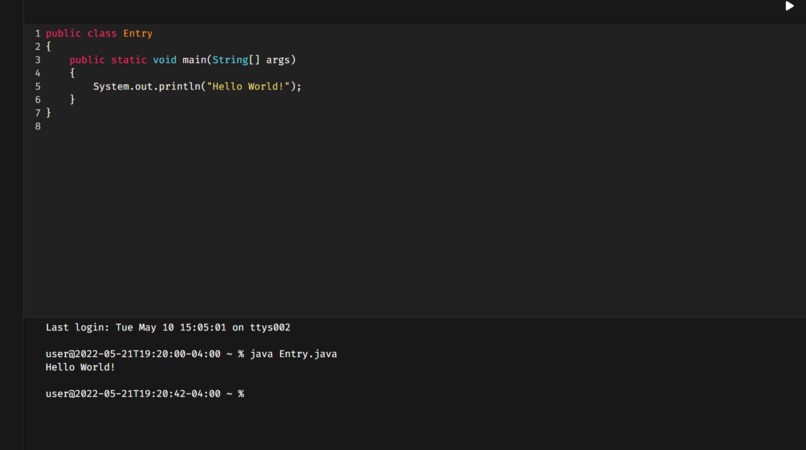This screenshot has height=450, width=806.
Task: Click line number 5 in gutter
Action: tap(38, 86)
